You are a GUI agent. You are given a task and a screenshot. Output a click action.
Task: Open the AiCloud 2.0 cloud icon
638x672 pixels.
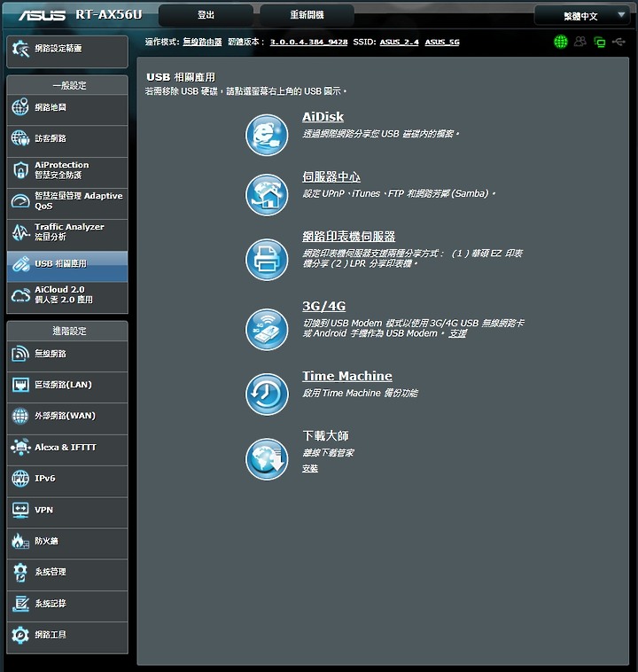pos(20,295)
